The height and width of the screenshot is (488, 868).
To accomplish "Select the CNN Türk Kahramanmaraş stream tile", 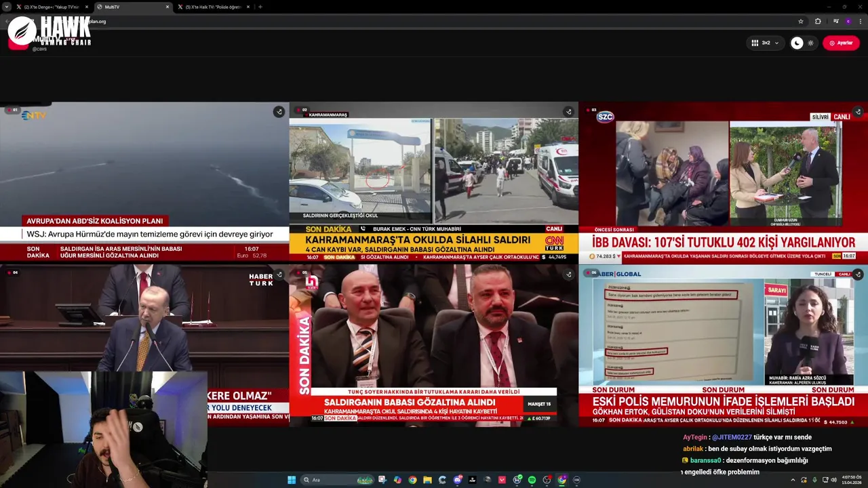I will [x=433, y=182].
